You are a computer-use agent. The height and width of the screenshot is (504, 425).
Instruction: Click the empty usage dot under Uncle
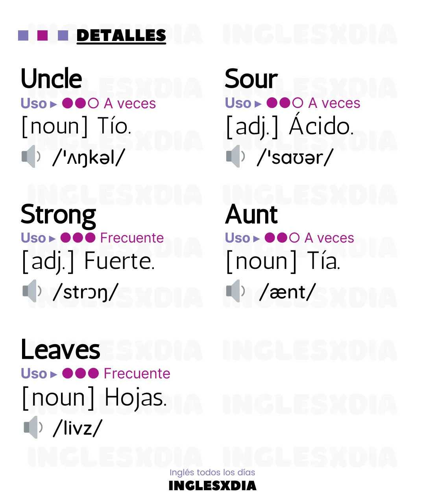pos(93,103)
